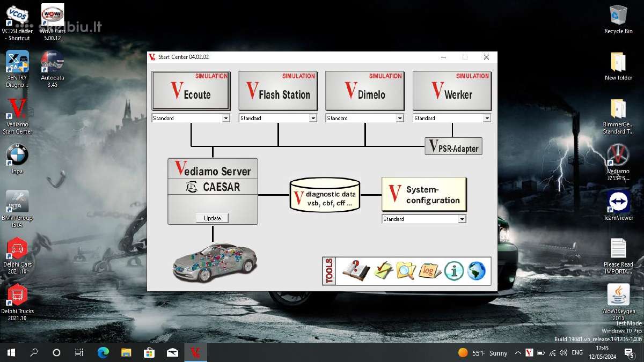Open the log folder tool icon
This screenshot has width=644, height=362.
(x=429, y=270)
